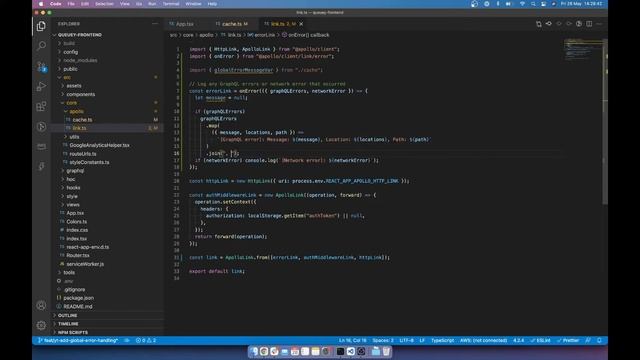Click Spaces: 2 in the status bar

(383, 340)
